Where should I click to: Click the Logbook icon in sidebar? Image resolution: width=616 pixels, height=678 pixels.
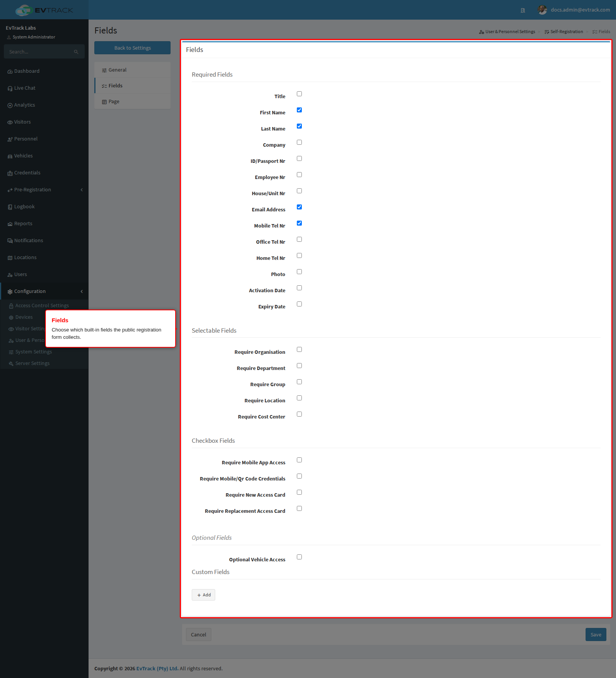(10, 207)
